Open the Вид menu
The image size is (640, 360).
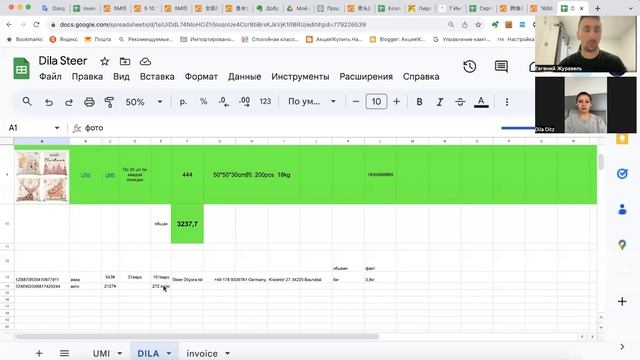click(121, 77)
